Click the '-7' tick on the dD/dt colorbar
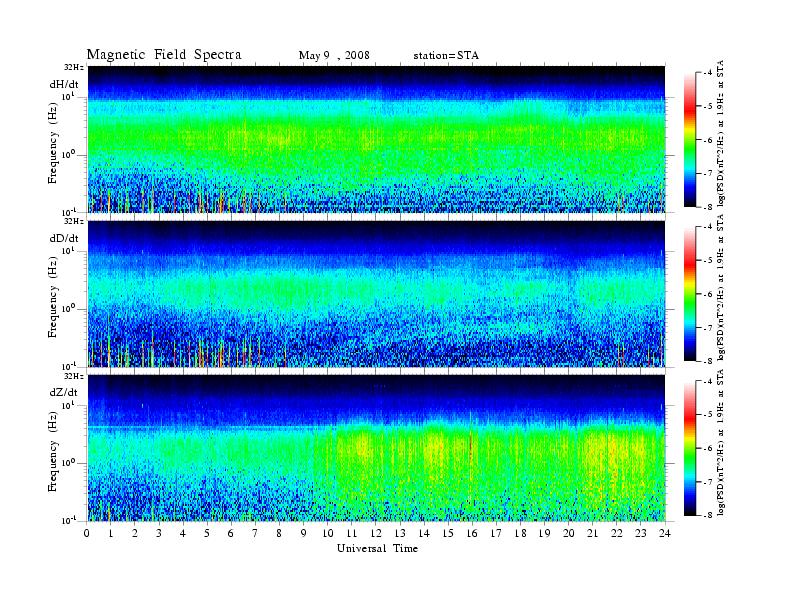This screenshot has width=792, height=612. (708, 328)
